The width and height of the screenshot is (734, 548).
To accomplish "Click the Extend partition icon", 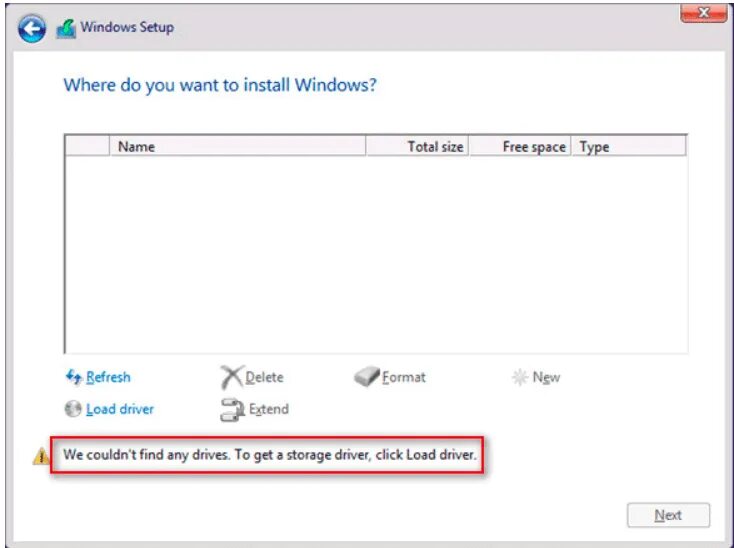I will [x=232, y=409].
